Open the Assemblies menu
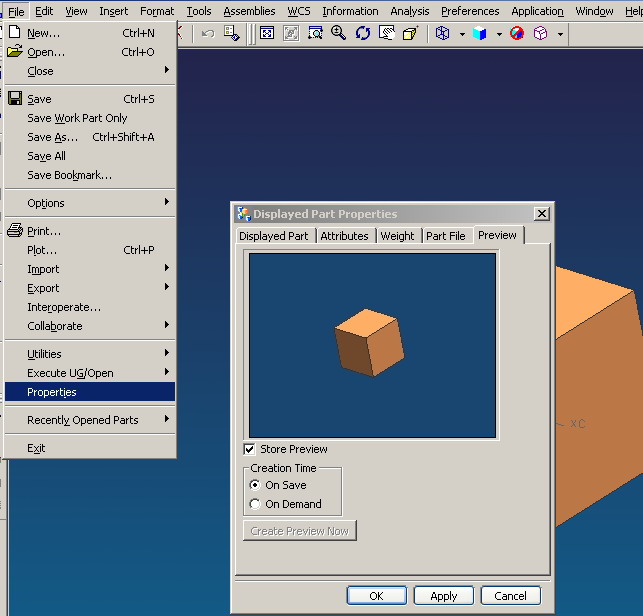Image resolution: width=643 pixels, height=616 pixels. pos(249,11)
